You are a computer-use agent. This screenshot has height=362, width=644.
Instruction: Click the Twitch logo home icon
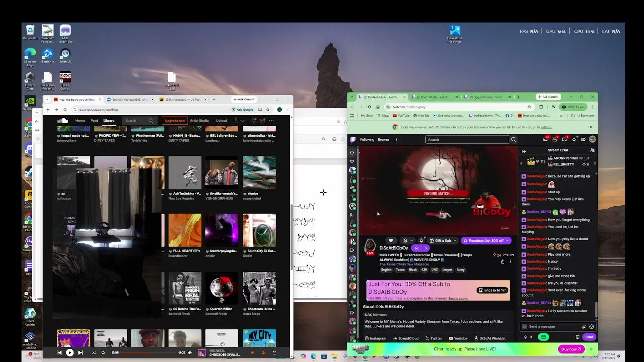tap(353, 140)
